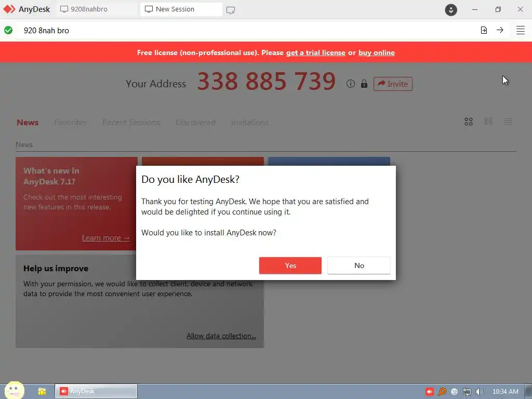
Task: Click the green connection status check icon
Action: coord(8,30)
